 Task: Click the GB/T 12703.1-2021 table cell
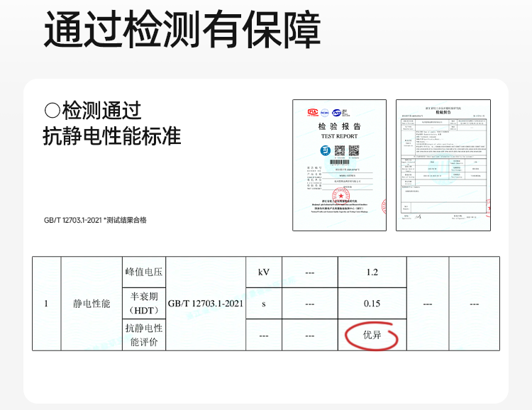pos(206,304)
